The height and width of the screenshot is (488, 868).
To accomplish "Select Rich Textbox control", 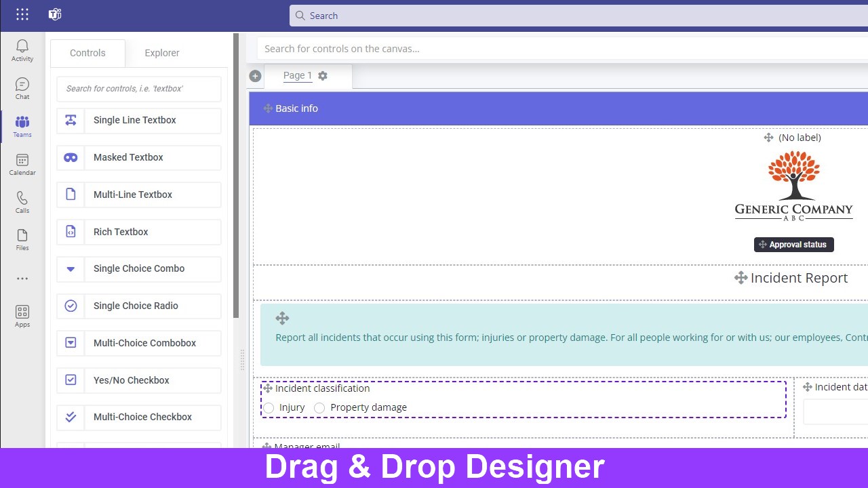I will point(139,232).
